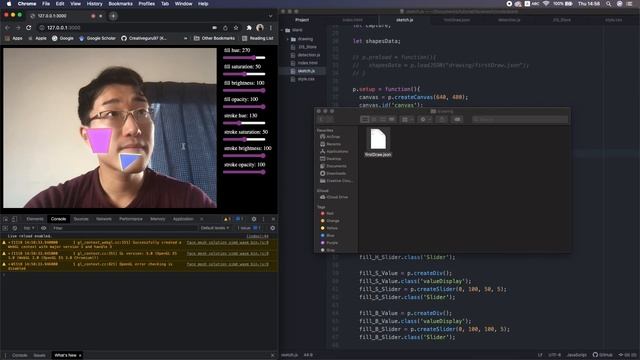Open Spotlight search in menu bar
Viewport: 640px width, 360px height.
point(609,4)
